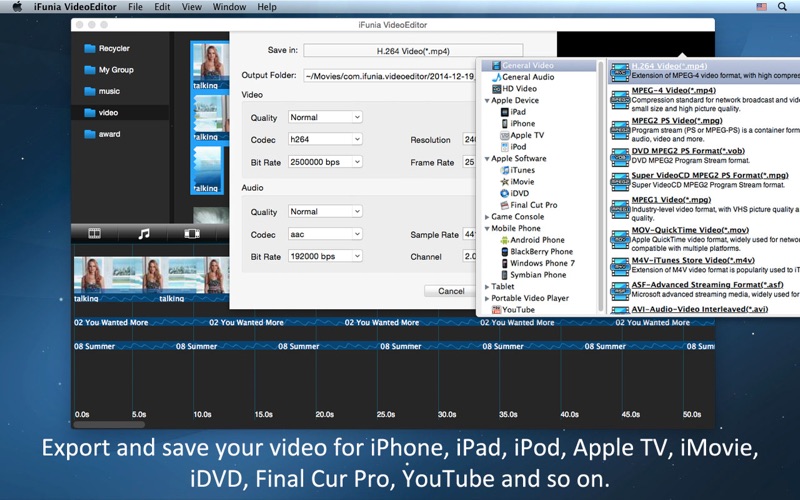Image resolution: width=800 pixels, height=500 pixels.
Task: Open the Help menu
Action: [267, 7]
